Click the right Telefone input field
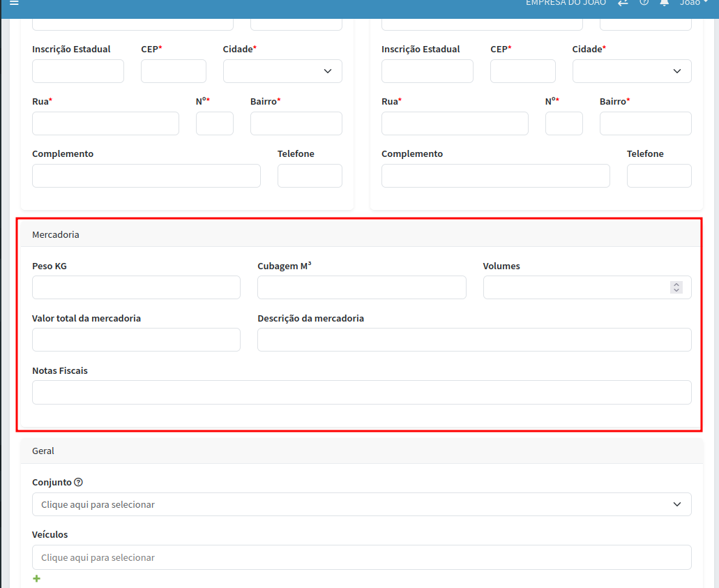The width and height of the screenshot is (719, 588). click(x=659, y=176)
